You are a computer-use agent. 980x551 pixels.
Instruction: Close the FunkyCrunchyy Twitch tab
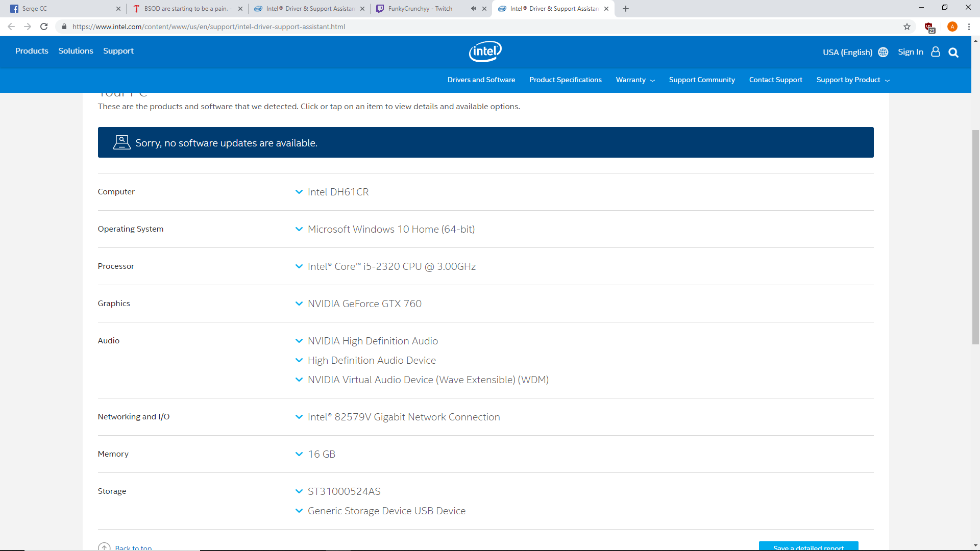(484, 9)
